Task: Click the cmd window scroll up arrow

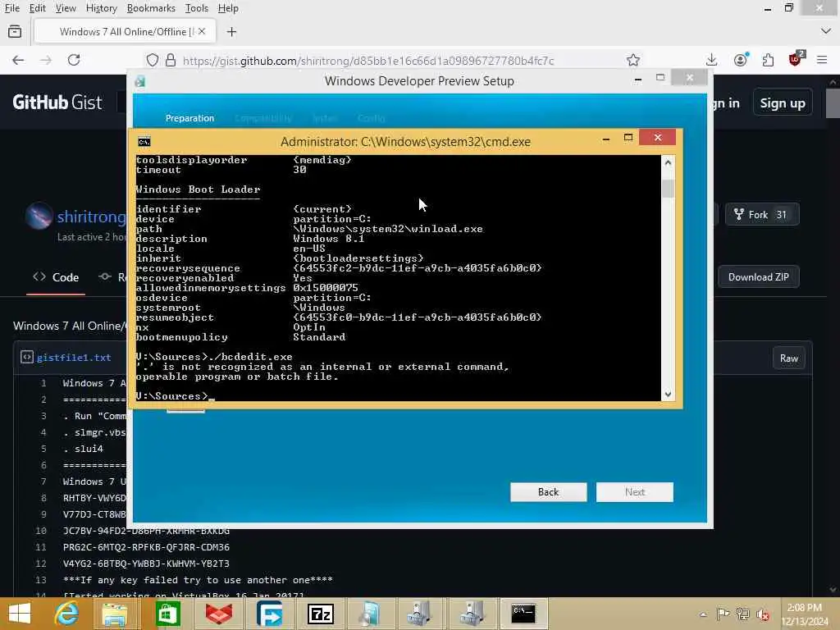Action: 668,162
